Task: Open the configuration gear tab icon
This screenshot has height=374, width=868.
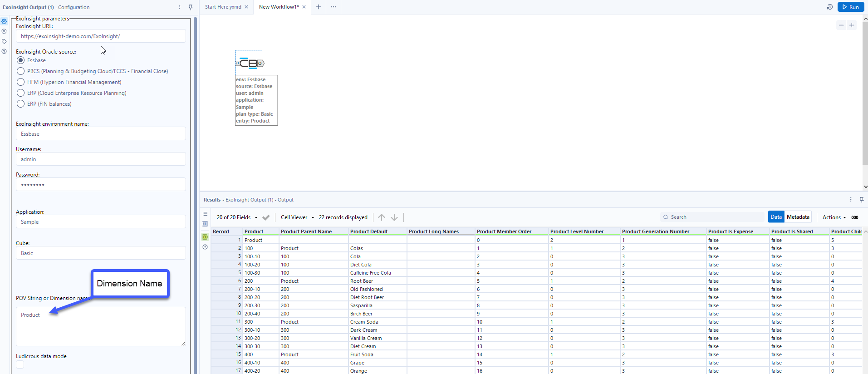Action: pos(4,21)
